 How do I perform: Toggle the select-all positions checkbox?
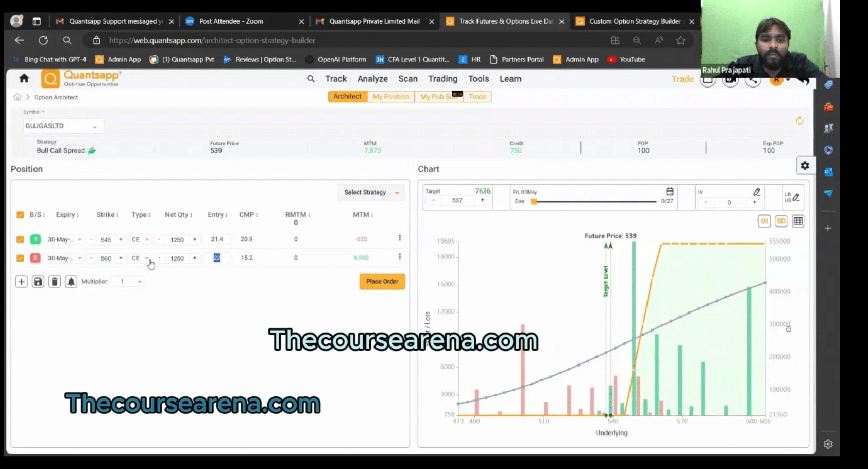[20, 215]
